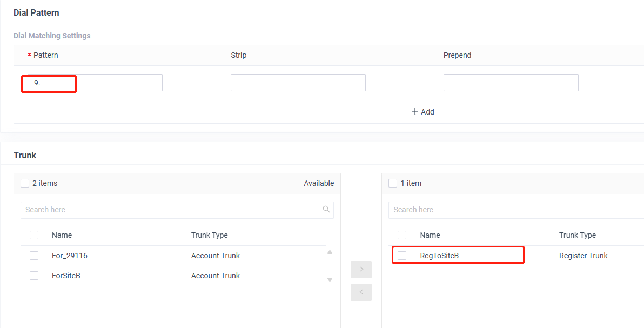Click the selected trunks search box
The image size is (644, 328).
click(x=513, y=210)
